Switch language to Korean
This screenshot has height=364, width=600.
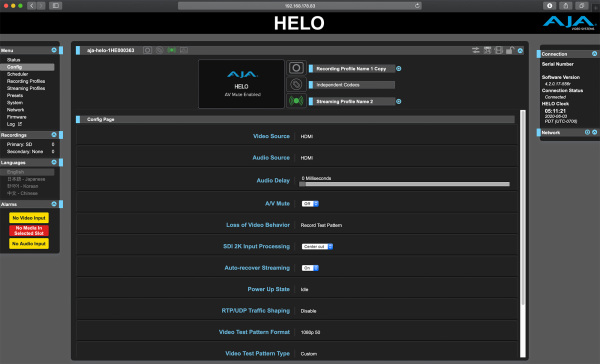point(22,186)
